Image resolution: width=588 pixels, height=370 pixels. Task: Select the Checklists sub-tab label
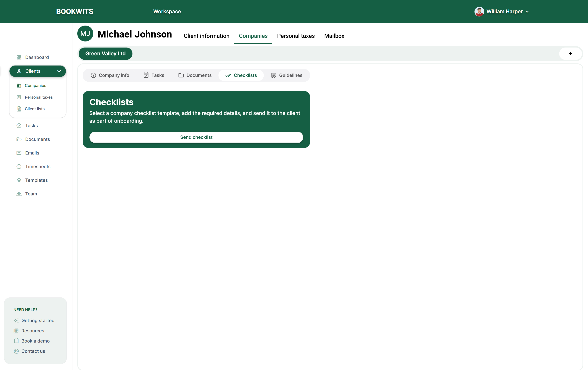tap(245, 75)
